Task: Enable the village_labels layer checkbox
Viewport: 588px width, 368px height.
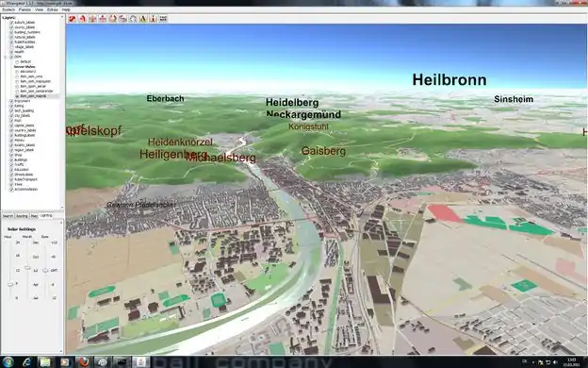Action: 11,47
